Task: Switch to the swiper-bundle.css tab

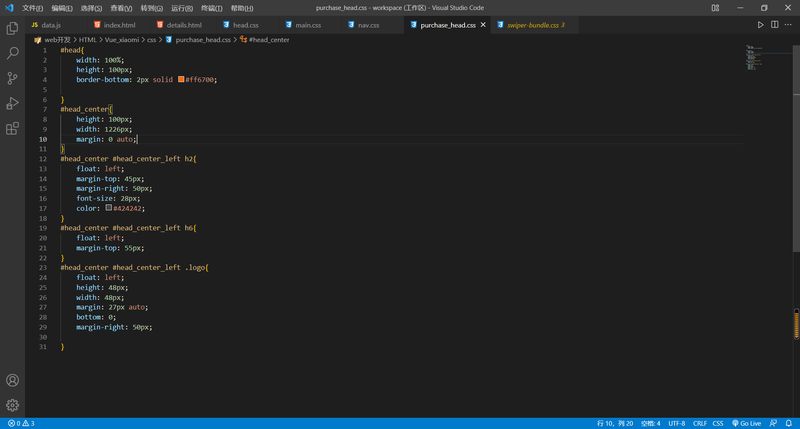Action: 533,24
